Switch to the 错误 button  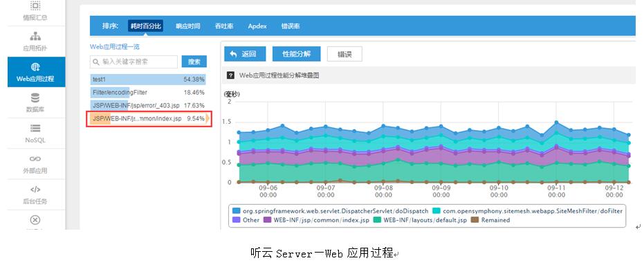click(344, 54)
